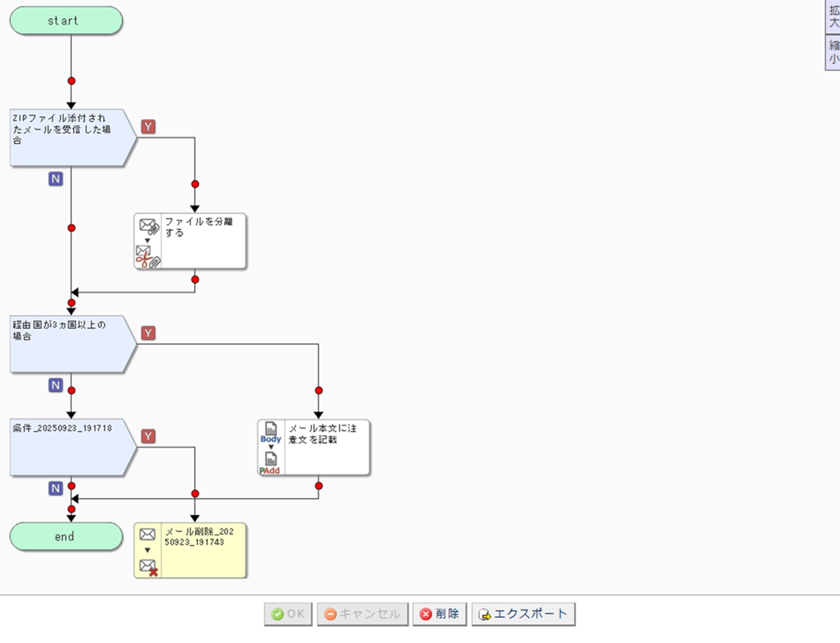
Task: Click the red connector dot below start
Action: (x=71, y=81)
